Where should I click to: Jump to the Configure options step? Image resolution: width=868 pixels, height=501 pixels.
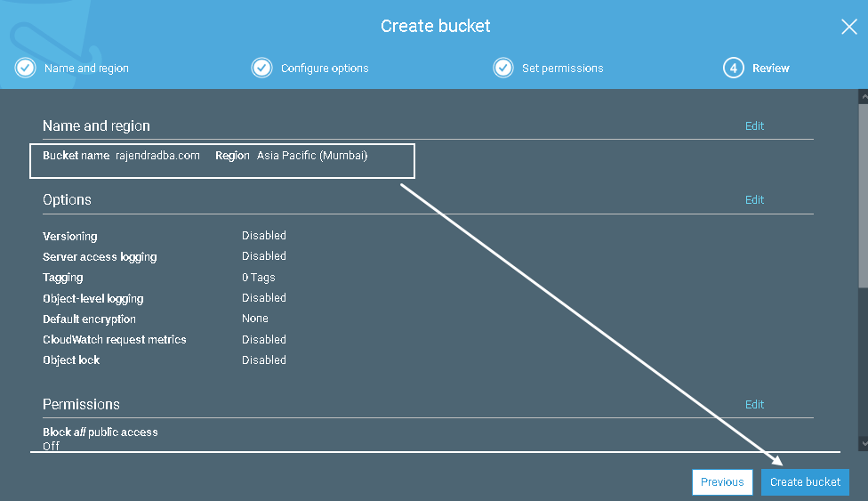pyautogui.click(x=325, y=69)
